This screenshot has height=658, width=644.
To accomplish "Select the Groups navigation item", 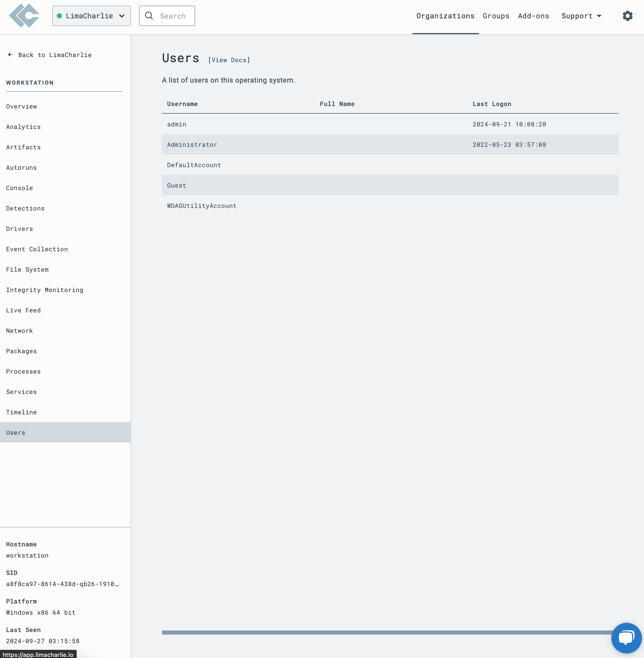I will [x=496, y=16].
